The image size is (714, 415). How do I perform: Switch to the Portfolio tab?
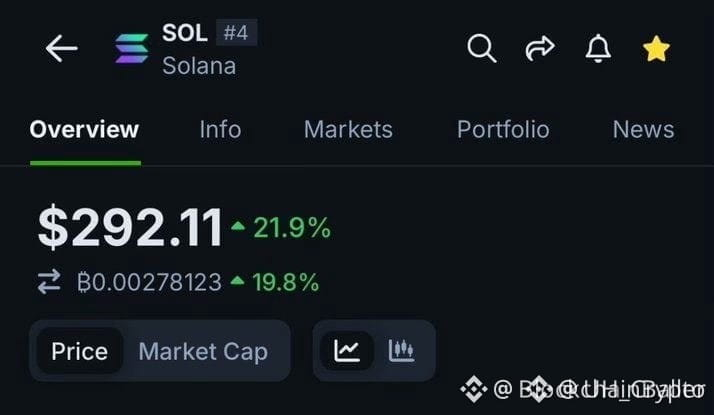pyautogui.click(x=503, y=129)
